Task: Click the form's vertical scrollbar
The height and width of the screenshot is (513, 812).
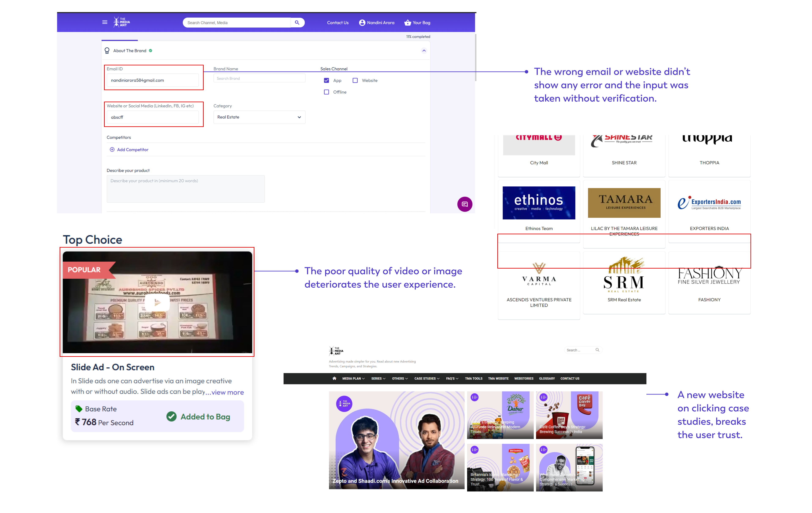Action: pos(476,57)
